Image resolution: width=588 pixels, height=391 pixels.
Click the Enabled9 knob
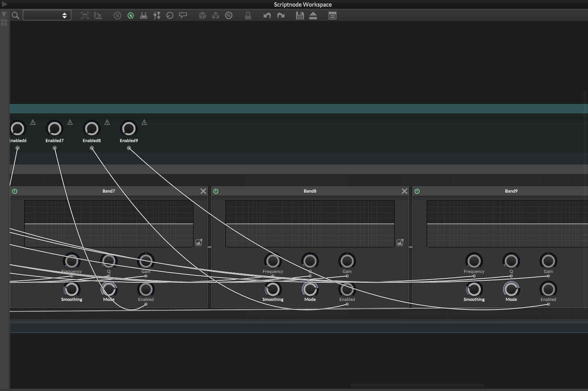(129, 129)
